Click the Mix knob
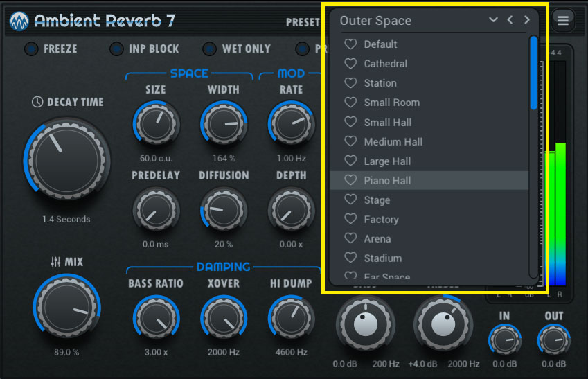 pyautogui.click(x=66, y=306)
